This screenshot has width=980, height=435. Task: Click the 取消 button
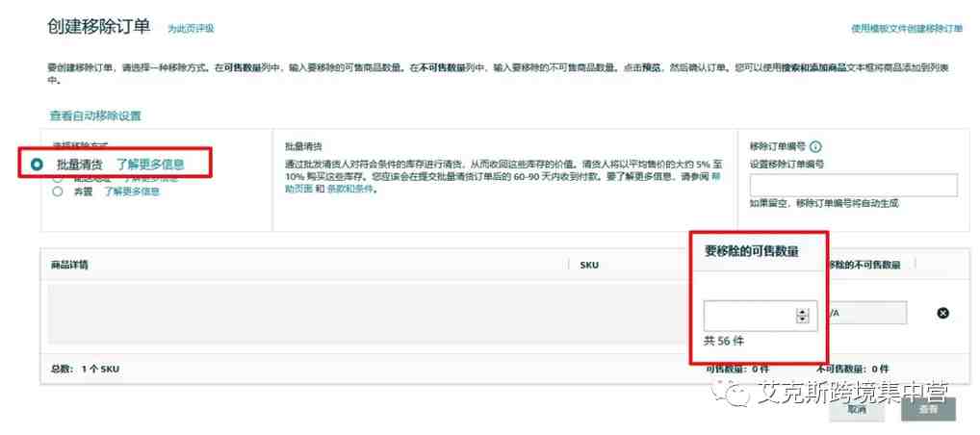pos(857,410)
